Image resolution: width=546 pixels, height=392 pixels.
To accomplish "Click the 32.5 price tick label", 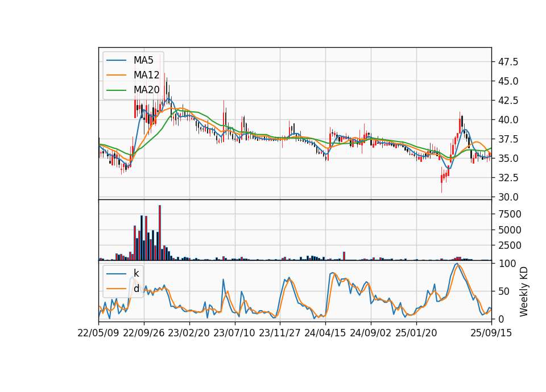I will (x=508, y=178).
